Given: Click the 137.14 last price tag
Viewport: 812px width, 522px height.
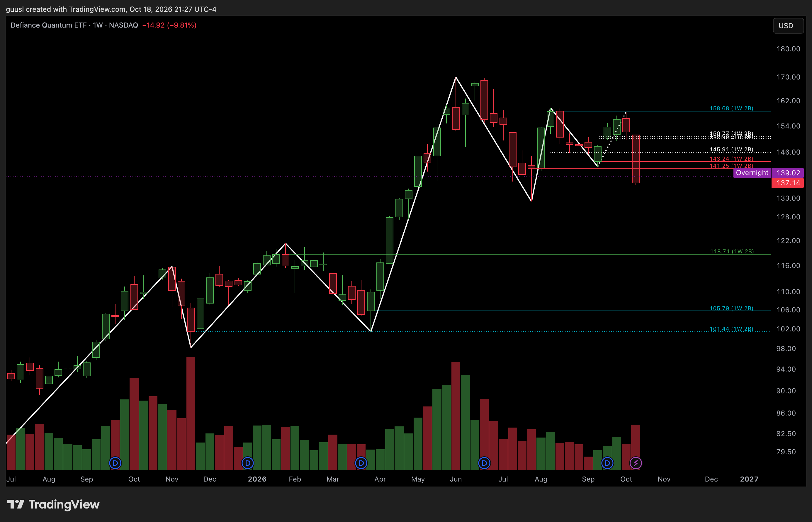Looking at the screenshot, I should point(788,183).
